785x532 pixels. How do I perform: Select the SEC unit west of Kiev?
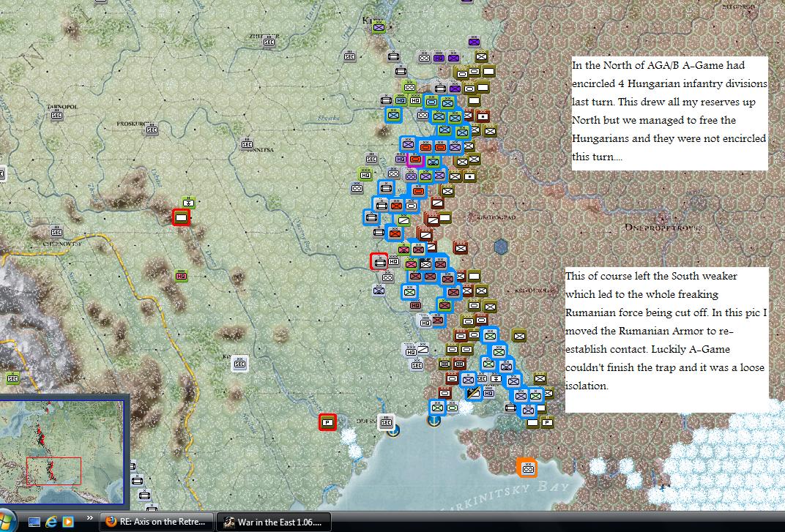350,56
